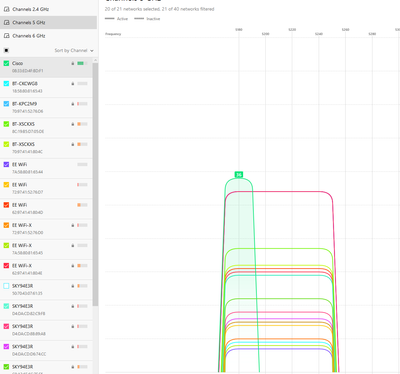Select the Channels 5 GHz view
Screen dimensions: 400x374
48,23
